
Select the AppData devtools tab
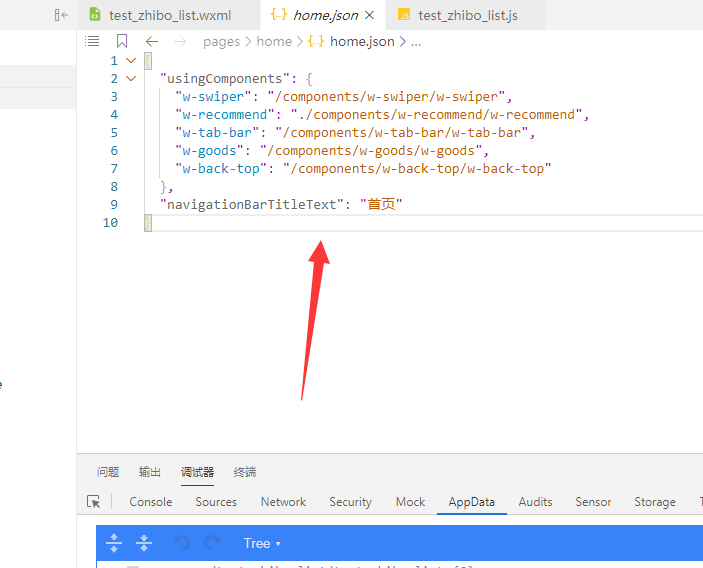(x=472, y=502)
